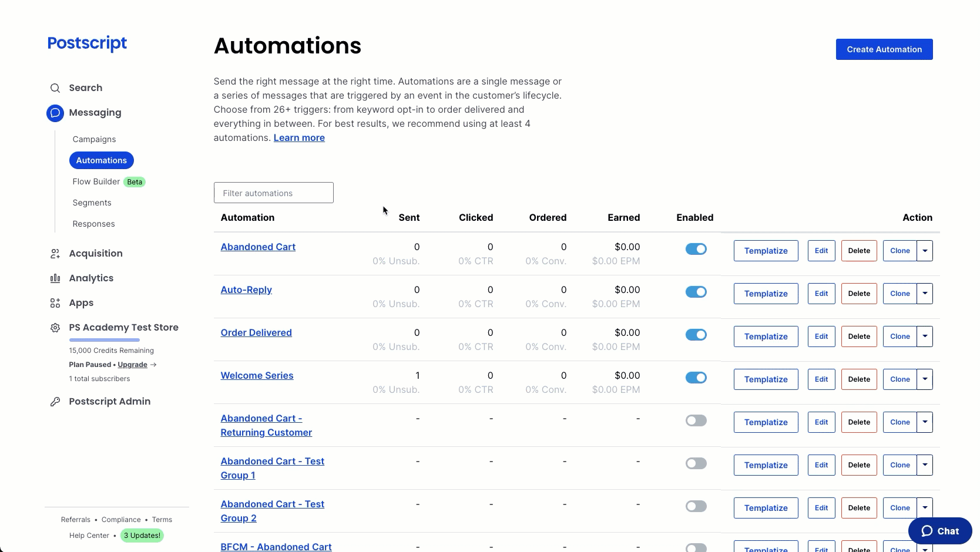The height and width of the screenshot is (552, 980).
Task: Click the arrow icon next to Upgrade
Action: pos(153,365)
